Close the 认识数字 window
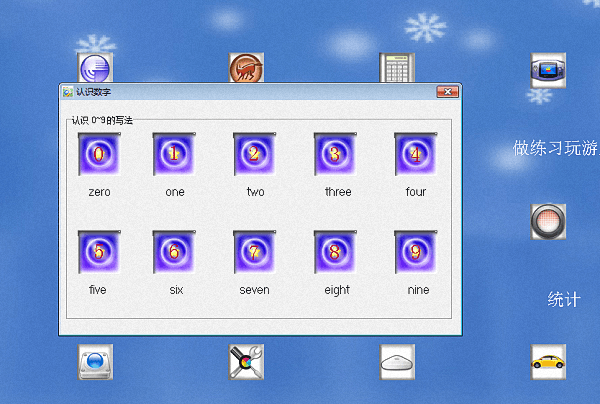Viewport: 600px width, 404px height. point(447,92)
